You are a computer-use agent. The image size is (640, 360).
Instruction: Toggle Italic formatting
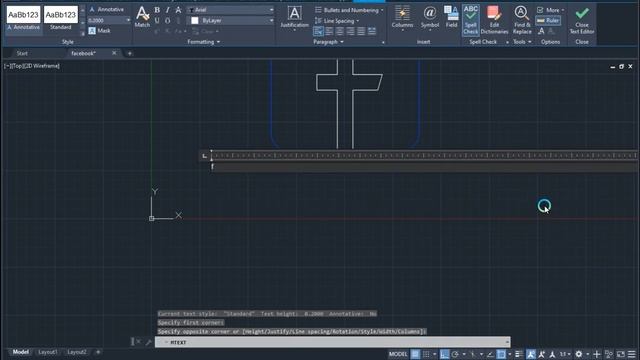[167, 10]
